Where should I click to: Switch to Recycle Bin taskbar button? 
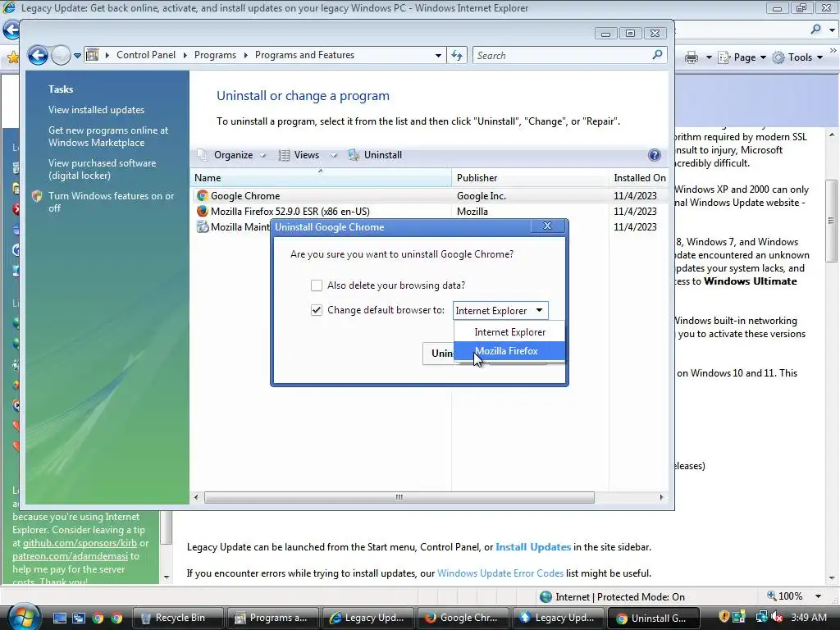tap(177, 618)
